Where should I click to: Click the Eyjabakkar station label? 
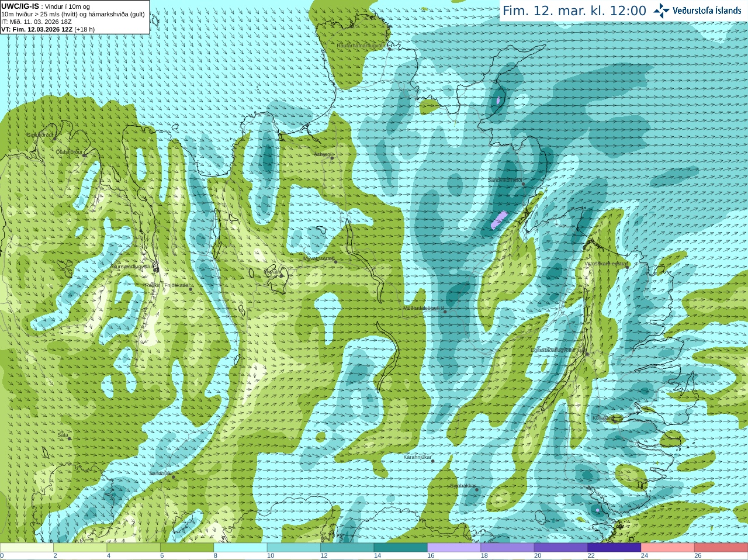463,486
